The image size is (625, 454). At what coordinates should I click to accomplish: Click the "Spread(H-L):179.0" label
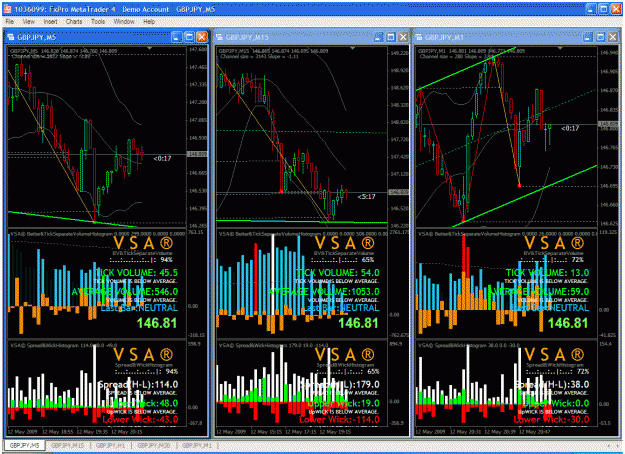coord(340,385)
